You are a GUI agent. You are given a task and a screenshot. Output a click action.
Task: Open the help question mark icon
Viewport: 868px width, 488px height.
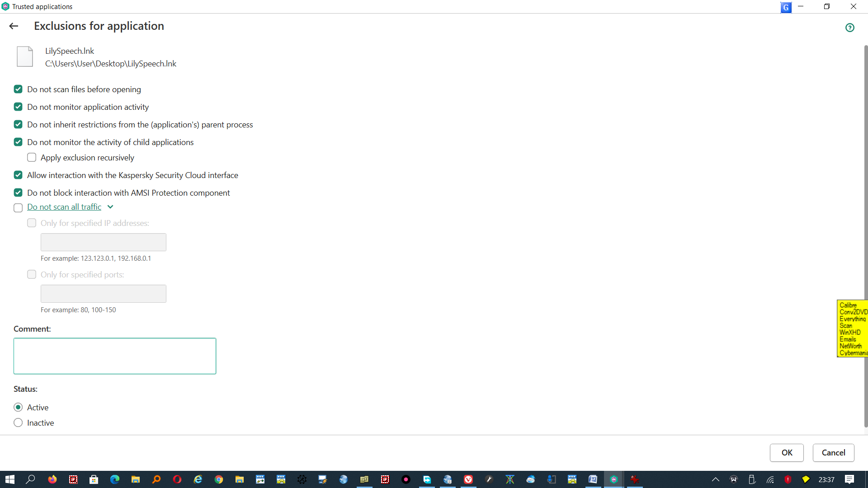pos(850,28)
